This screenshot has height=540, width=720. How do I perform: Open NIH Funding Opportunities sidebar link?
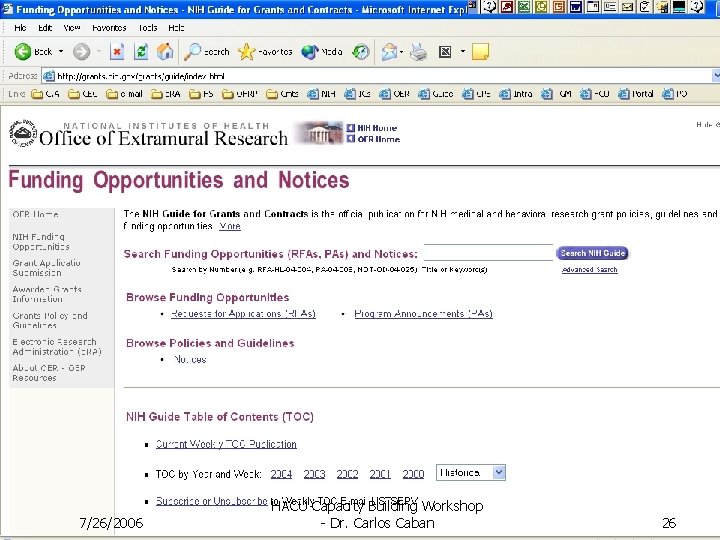tap(41, 242)
